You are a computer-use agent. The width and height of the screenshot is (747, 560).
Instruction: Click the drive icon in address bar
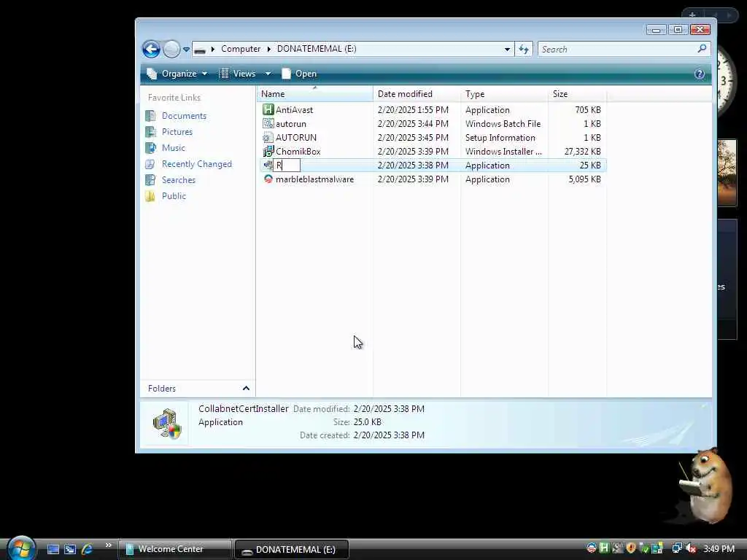coord(200,50)
